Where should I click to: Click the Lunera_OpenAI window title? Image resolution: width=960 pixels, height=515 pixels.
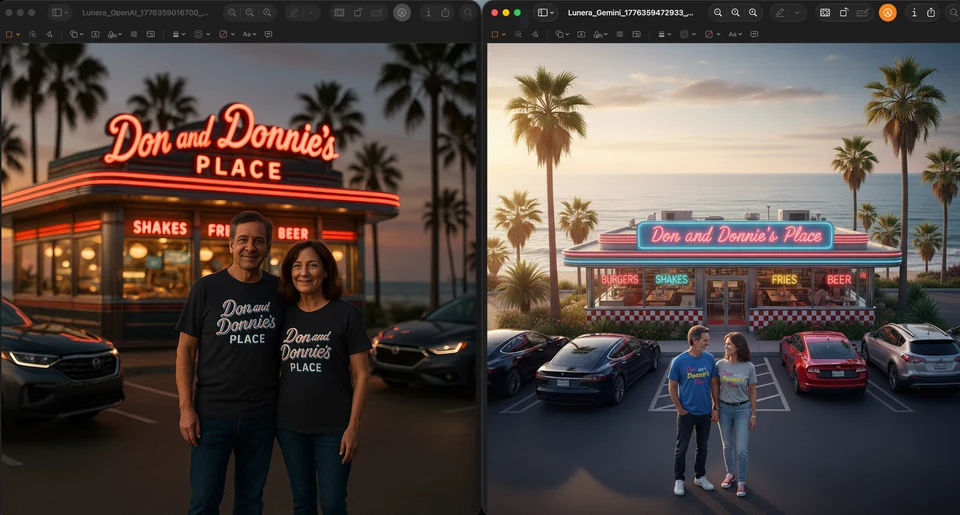click(145, 12)
